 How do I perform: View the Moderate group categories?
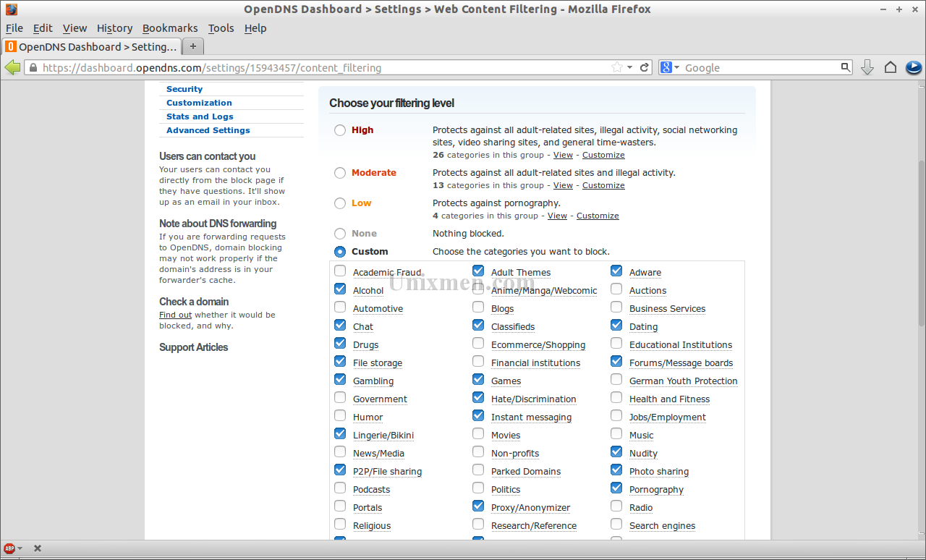coord(563,185)
